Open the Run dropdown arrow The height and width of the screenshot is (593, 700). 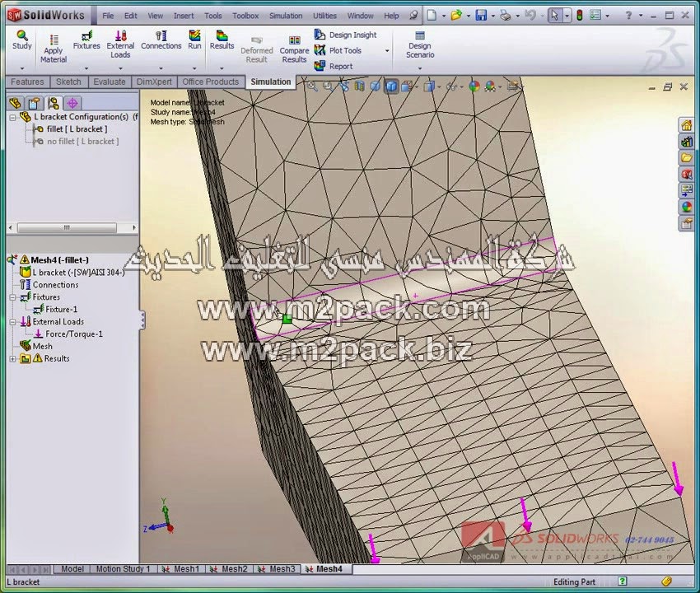(194, 68)
